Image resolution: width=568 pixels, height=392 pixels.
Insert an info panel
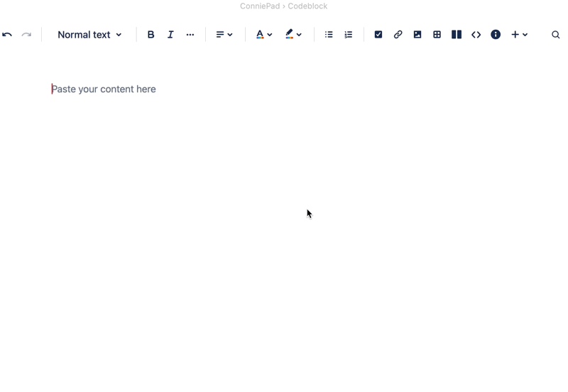496,35
